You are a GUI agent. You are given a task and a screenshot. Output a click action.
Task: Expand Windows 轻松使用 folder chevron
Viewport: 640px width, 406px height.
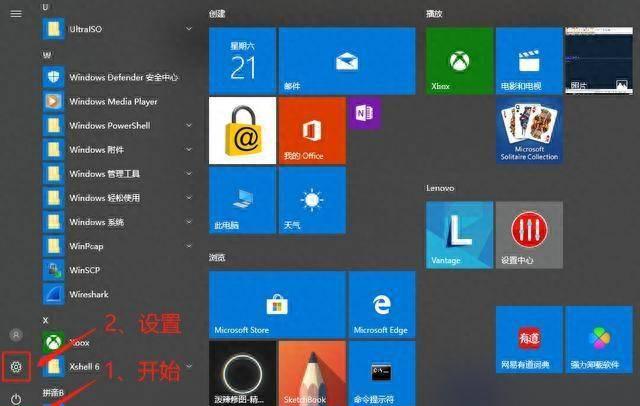coord(189,198)
